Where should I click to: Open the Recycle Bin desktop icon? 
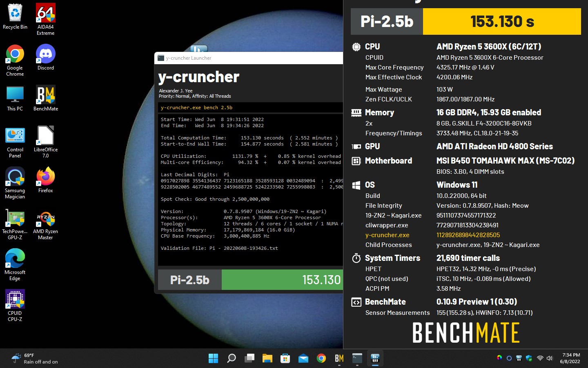15,17
